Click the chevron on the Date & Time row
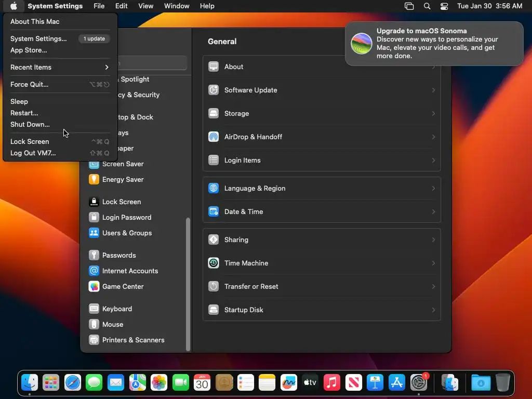Viewport: 532px width, 399px height. [433, 211]
